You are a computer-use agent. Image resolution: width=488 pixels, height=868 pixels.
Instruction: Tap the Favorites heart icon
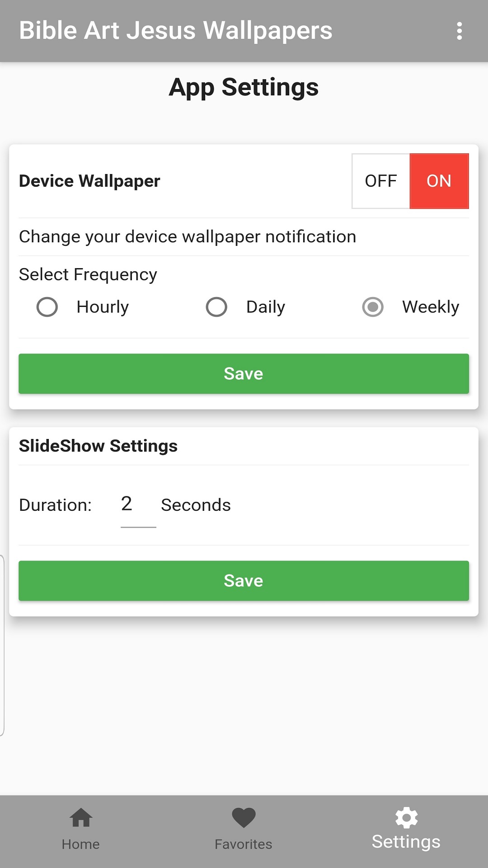coord(244,817)
